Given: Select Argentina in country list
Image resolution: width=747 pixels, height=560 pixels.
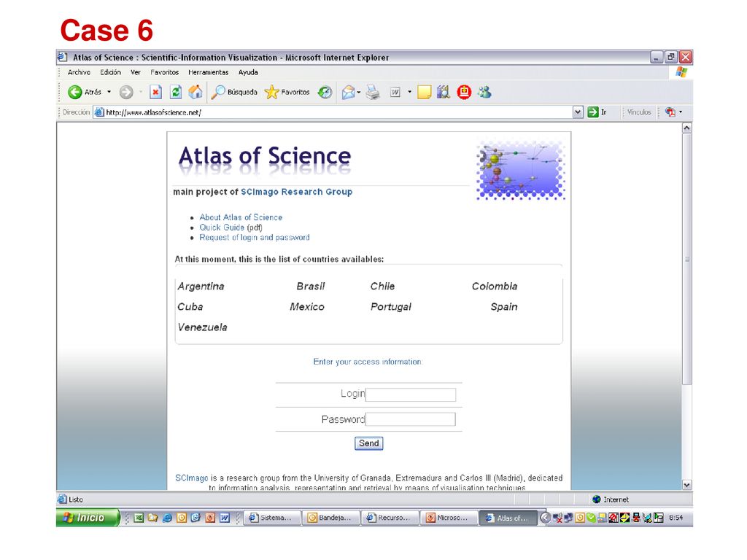Looking at the screenshot, I should pos(201,286).
